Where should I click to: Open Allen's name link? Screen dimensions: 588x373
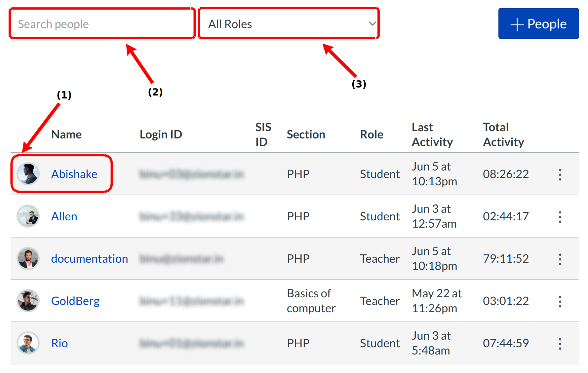(x=64, y=216)
